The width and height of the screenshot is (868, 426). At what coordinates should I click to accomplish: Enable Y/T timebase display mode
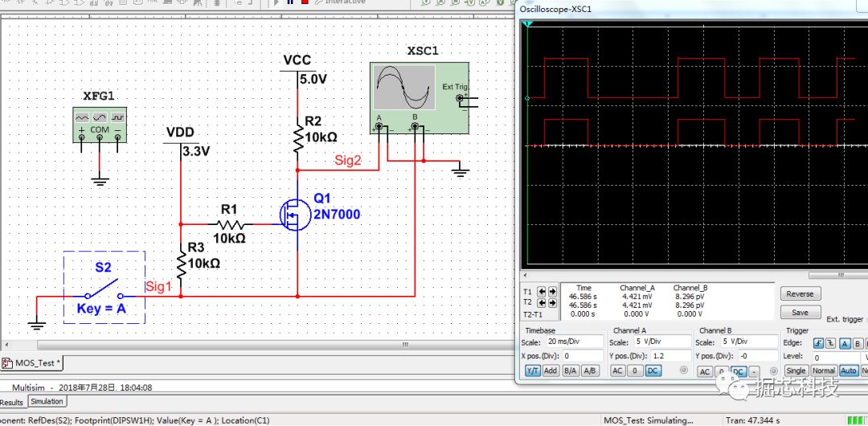point(533,371)
